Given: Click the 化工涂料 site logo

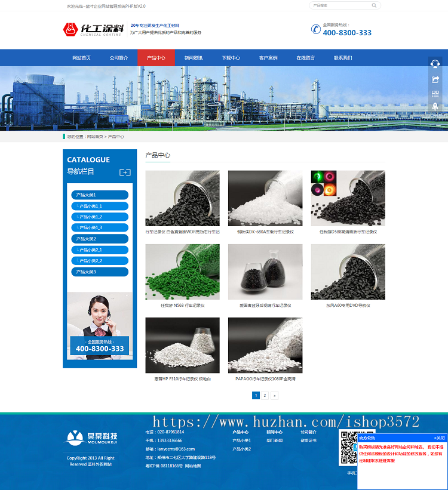Looking at the screenshot, I should tap(94, 30).
